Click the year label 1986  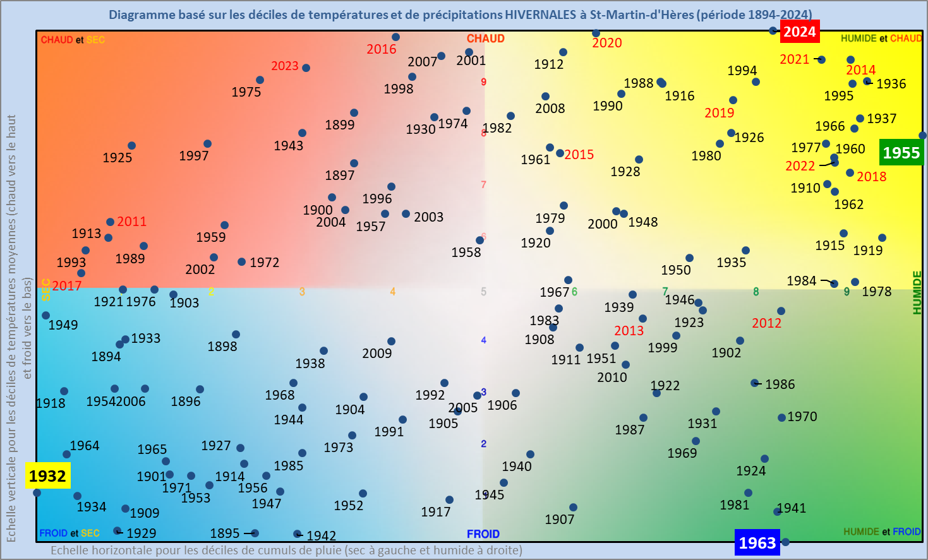pos(780,384)
